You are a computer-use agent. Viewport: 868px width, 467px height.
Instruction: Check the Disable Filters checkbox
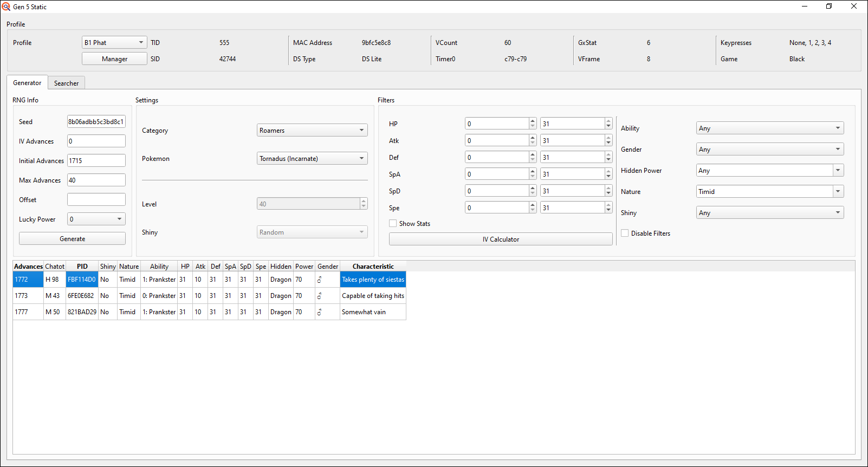tap(625, 233)
